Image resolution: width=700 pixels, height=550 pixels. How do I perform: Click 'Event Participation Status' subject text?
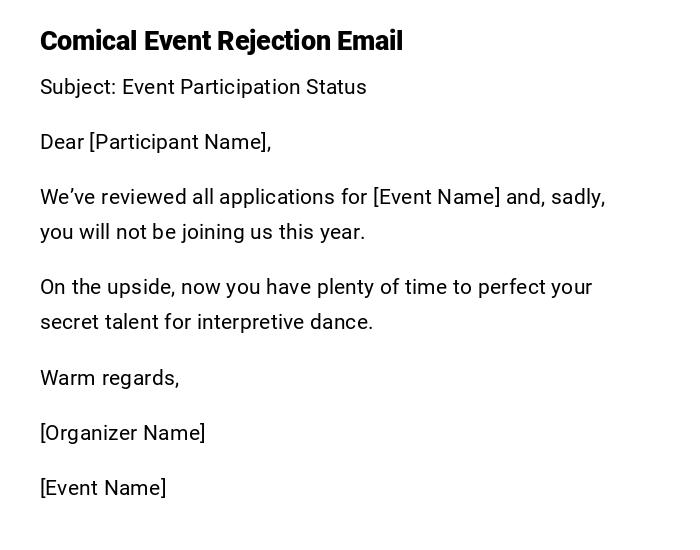pos(244,87)
